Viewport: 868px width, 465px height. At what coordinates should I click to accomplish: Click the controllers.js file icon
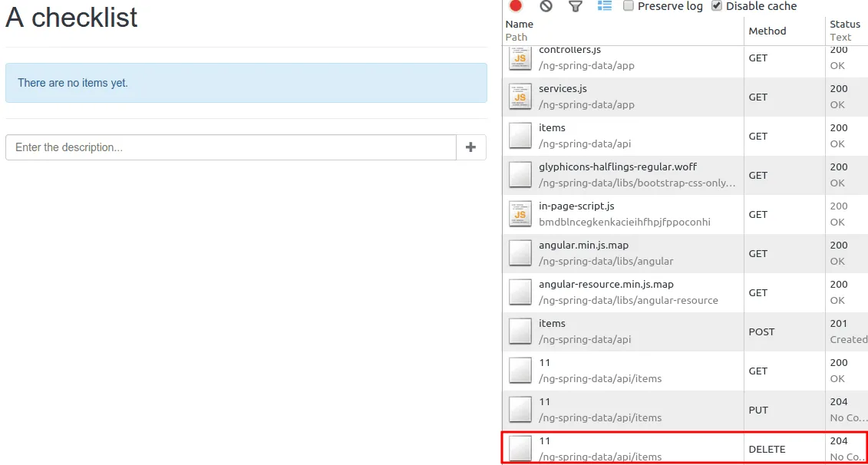point(520,58)
